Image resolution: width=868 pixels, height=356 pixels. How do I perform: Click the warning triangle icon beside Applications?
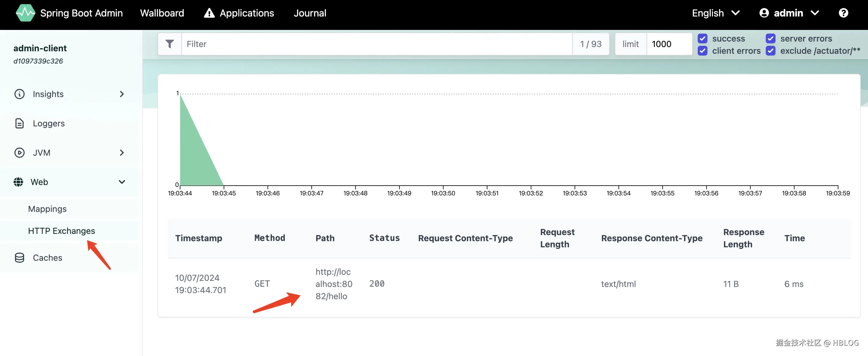point(209,13)
